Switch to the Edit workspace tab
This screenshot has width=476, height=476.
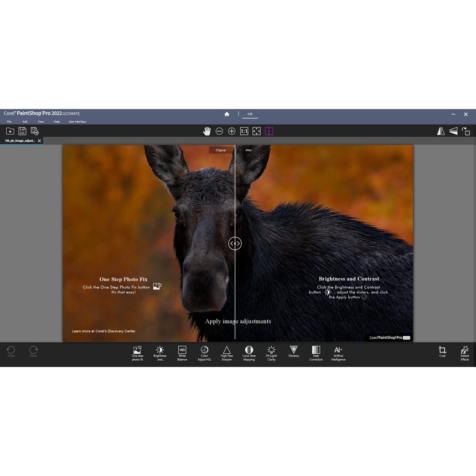(x=250, y=114)
